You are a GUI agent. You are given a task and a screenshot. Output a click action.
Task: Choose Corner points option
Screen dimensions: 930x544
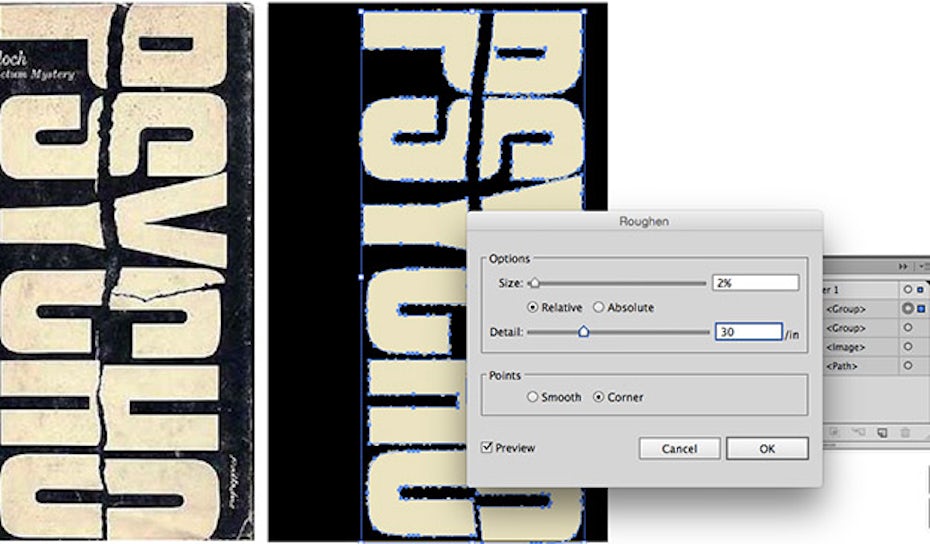598,397
